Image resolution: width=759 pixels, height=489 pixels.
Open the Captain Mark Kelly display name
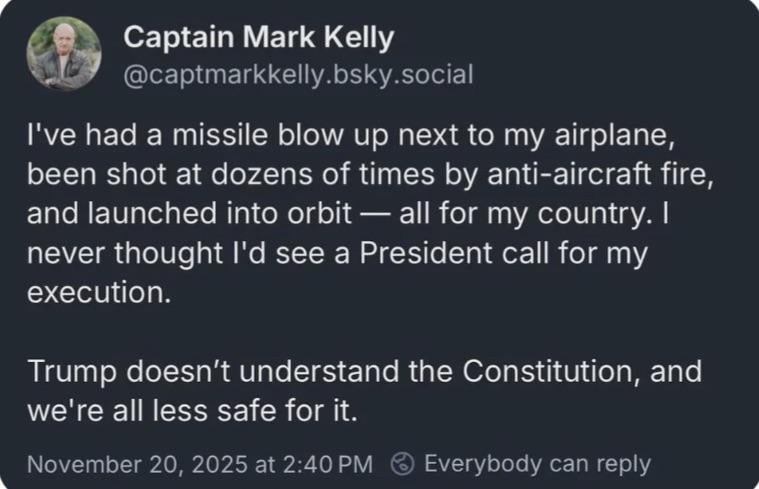tap(258, 39)
